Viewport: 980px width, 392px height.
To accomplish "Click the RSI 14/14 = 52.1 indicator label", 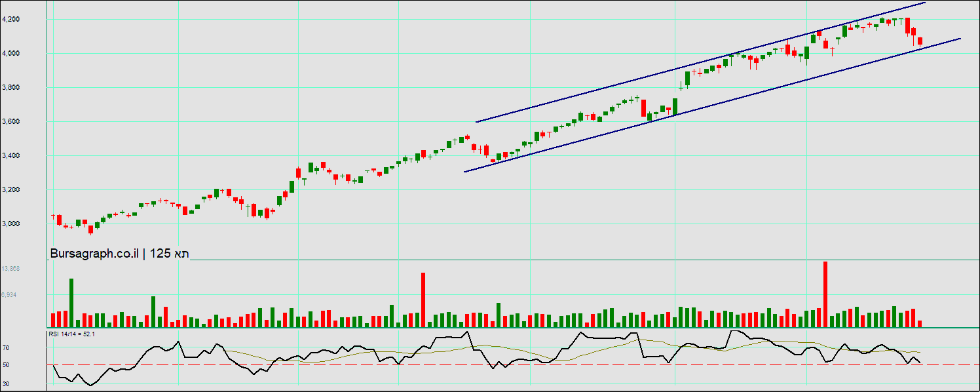I will [73, 334].
